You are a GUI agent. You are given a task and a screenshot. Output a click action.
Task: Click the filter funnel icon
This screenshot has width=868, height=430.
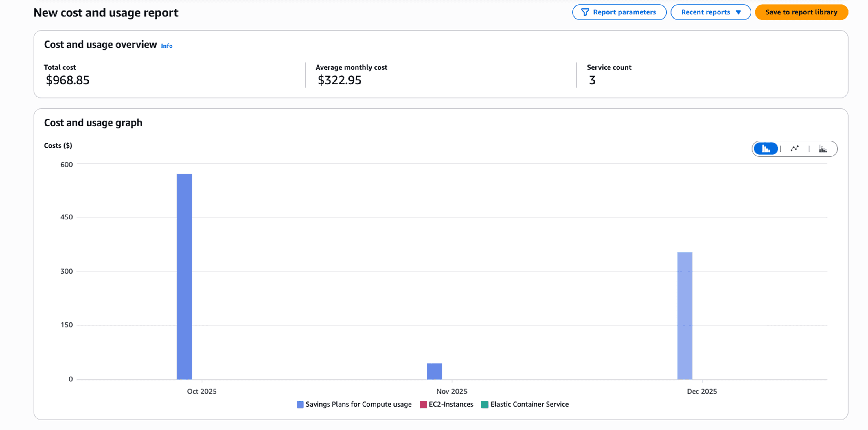click(585, 12)
